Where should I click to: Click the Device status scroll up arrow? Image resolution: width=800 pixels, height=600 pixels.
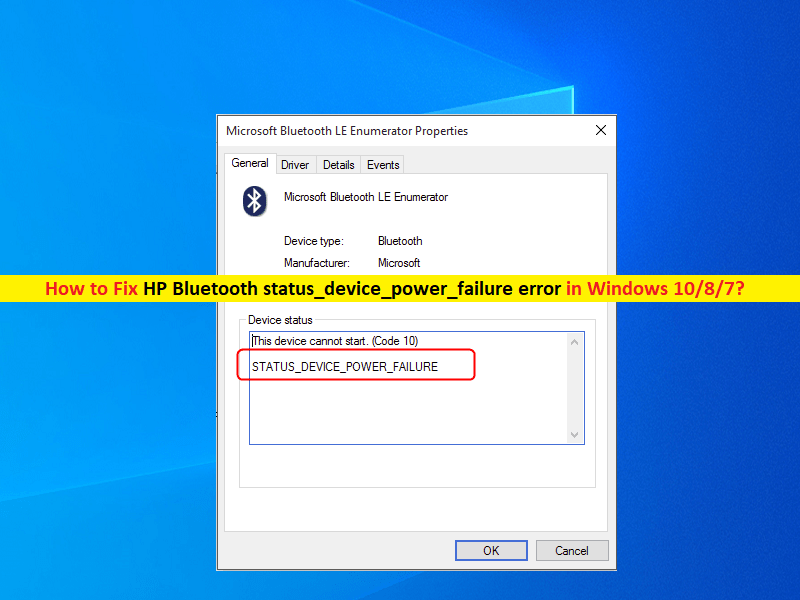pos(574,342)
